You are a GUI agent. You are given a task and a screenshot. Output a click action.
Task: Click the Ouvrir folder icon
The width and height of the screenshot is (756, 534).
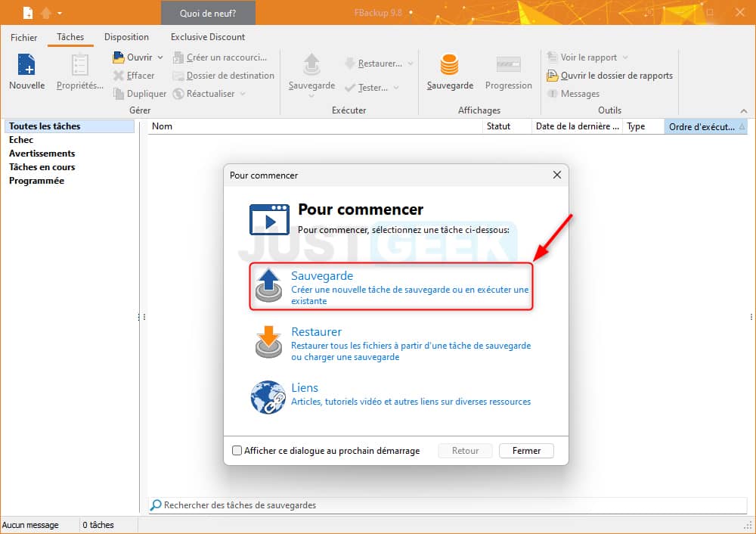pos(118,57)
